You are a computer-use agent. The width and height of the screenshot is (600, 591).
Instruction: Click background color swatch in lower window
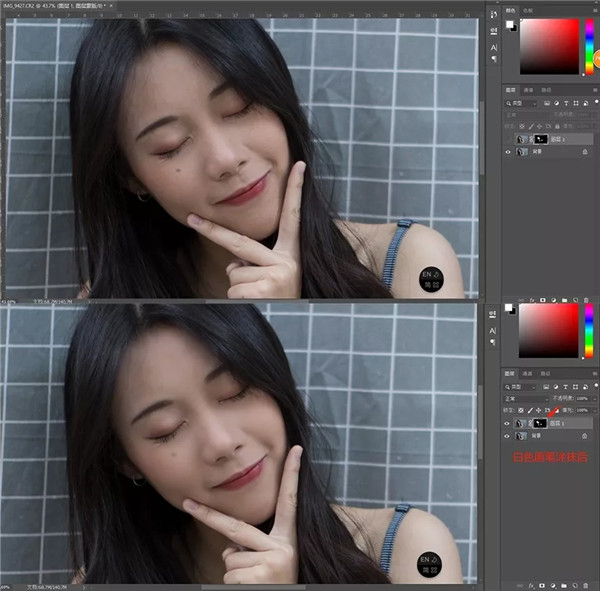(512, 311)
